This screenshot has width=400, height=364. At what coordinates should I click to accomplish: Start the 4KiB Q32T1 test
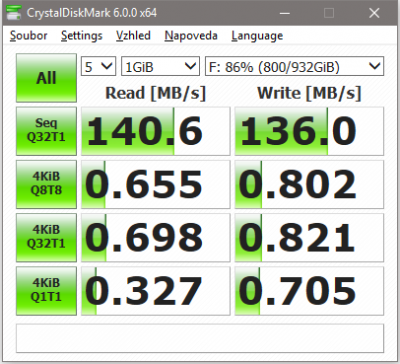pyautogui.click(x=46, y=238)
